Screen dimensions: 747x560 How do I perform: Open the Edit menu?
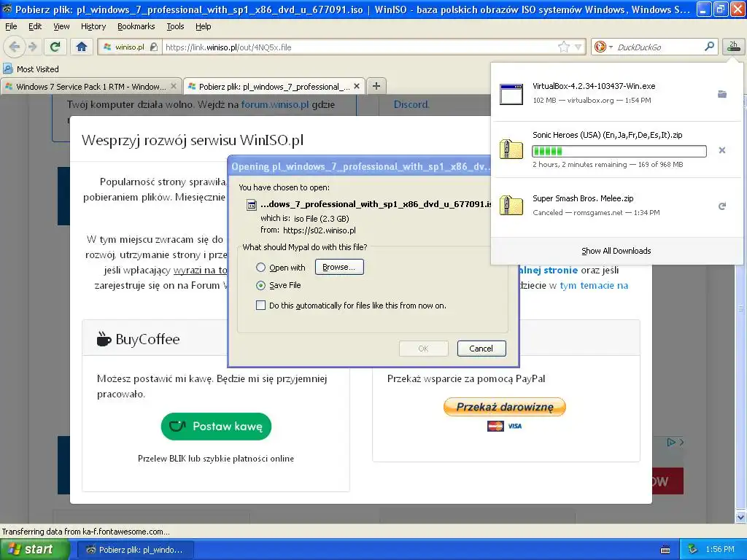click(x=35, y=26)
